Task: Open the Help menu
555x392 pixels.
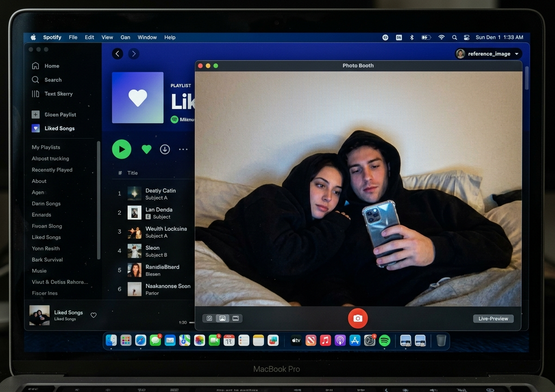Action: (x=170, y=37)
